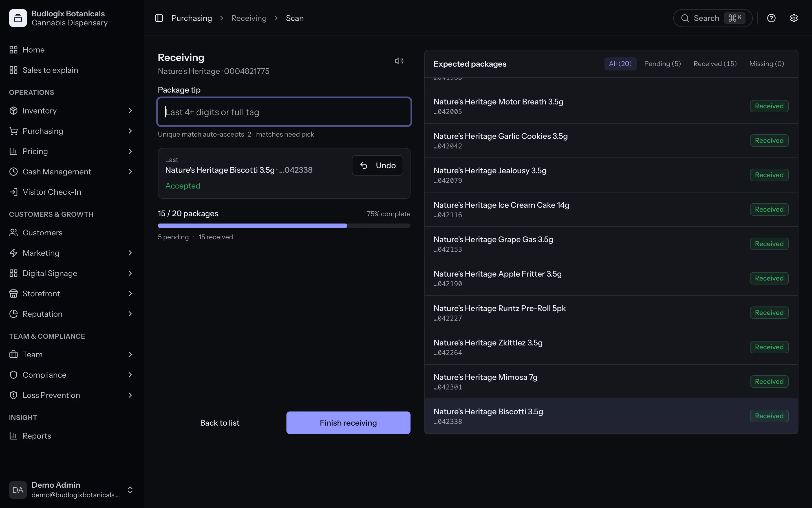The height and width of the screenshot is (508, 812).
Task: Expand Pricing submenu chevron
Action: point(130,151)
